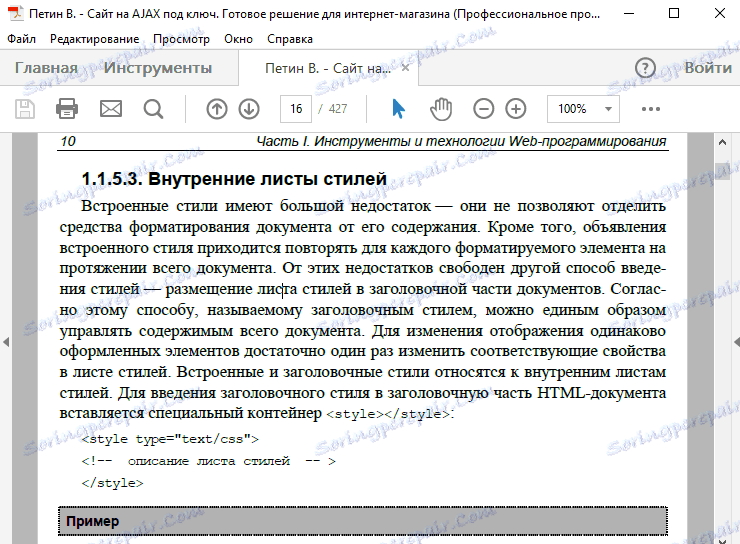Select the Петин В. - Сайт на... document tab

tap(328, 68)
